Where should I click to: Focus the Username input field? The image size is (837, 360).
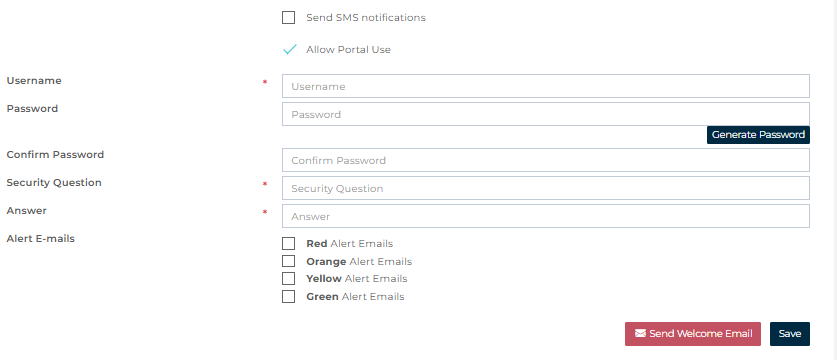coord(546,86)
